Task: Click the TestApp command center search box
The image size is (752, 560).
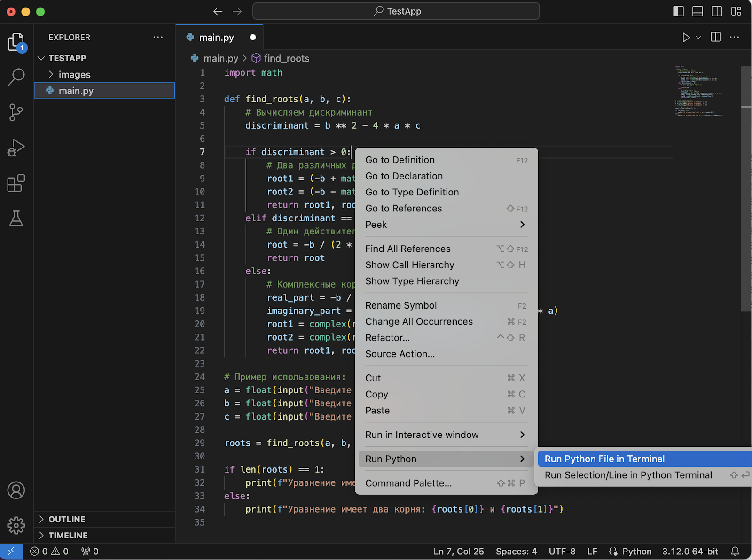Action: (x=396, y=11)
